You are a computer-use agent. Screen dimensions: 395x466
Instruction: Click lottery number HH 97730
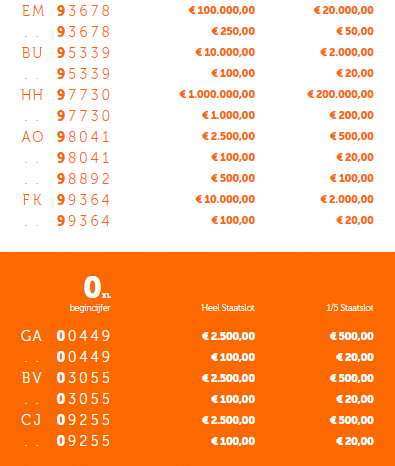tap(66, 95)
